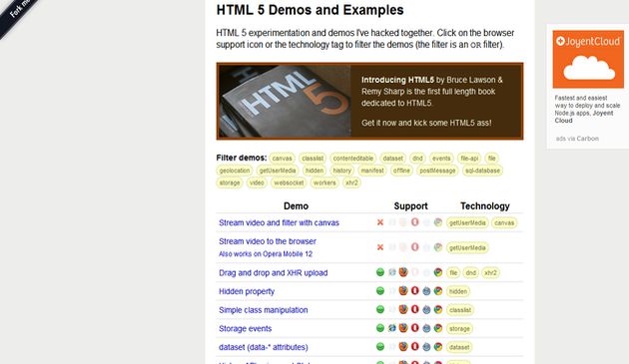This screenshot has height=364, width=629.
Task: Click Internet Explorer icon in Drag and drop row
Action: (x=392, y=272)
